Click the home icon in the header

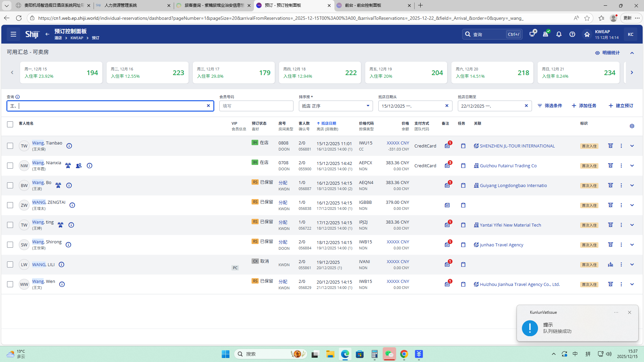[x=587, y=34]
